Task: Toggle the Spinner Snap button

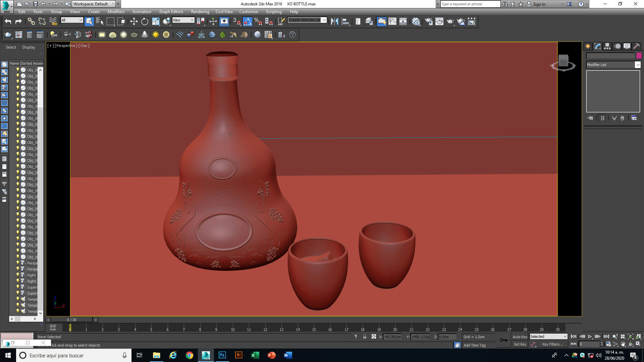Action: click(x=269, y=21)
